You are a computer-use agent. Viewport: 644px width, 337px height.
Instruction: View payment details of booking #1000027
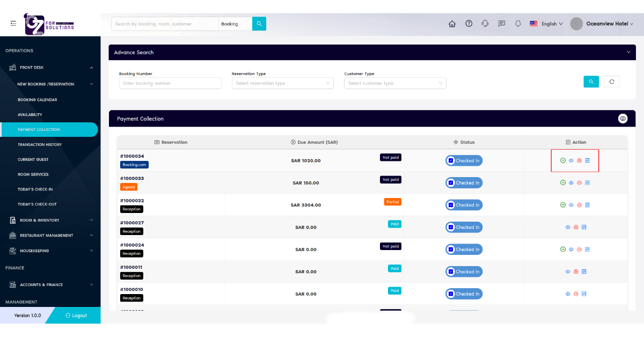(x=567, y=227)
